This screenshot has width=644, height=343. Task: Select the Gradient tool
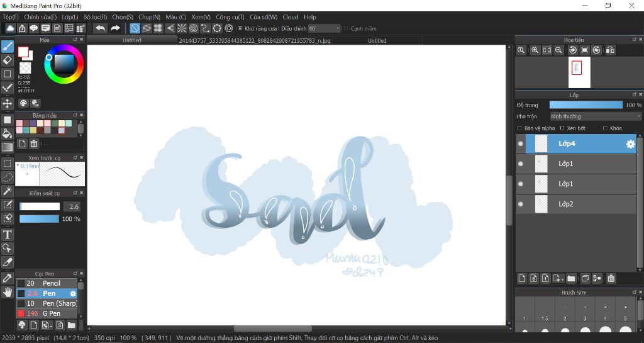[x=8, y=147]
